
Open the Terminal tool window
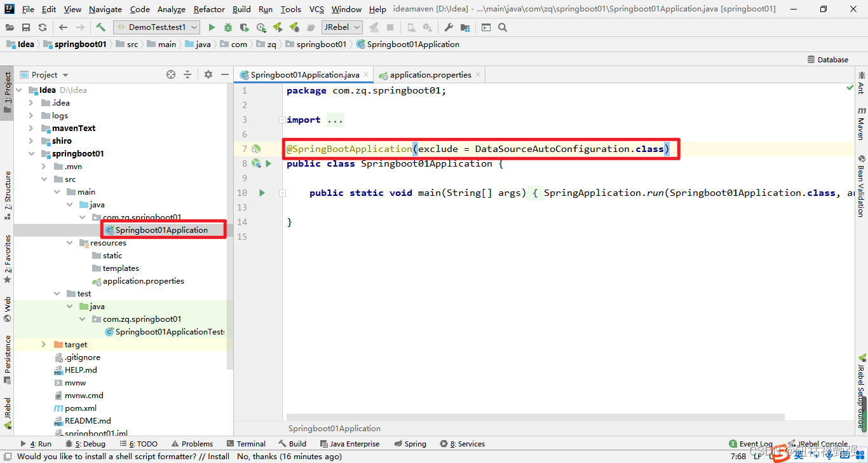(x=246, y=444)
